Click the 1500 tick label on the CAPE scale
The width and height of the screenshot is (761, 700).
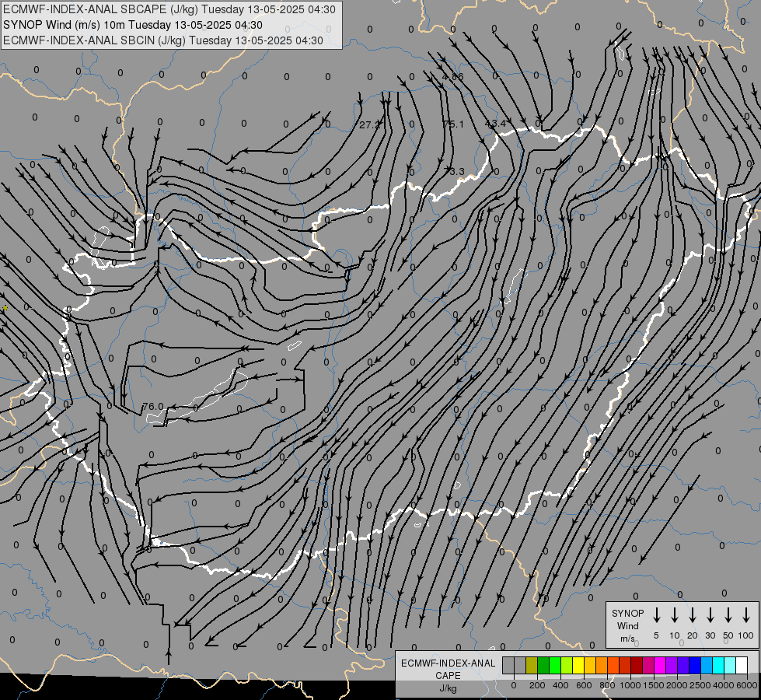653,685
